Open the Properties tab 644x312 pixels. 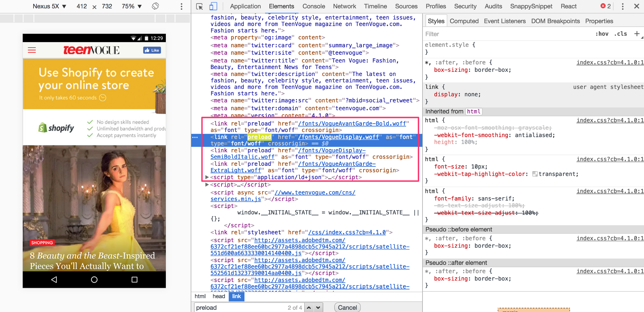[599, 21]
